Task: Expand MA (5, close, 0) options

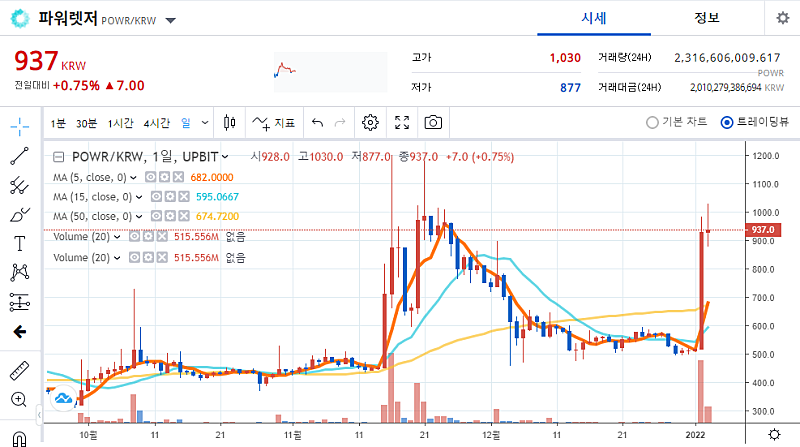Action: coord(133,178)
